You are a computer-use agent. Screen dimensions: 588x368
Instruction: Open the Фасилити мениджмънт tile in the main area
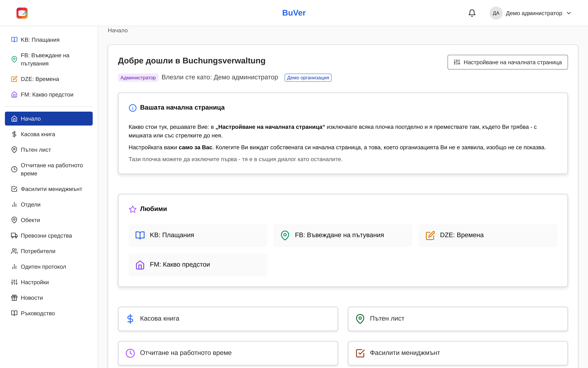click(458, 353)
